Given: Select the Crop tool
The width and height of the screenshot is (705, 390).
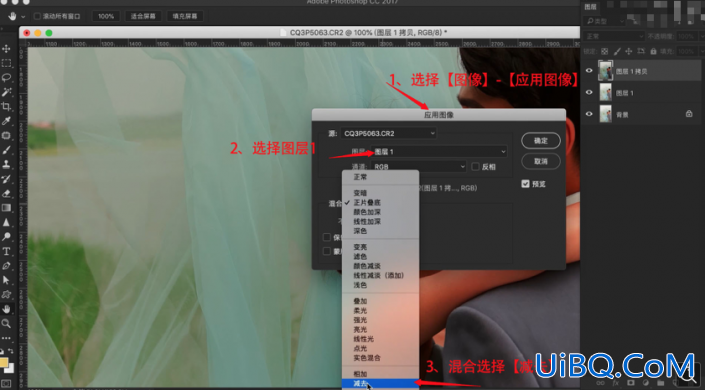Looking at the screenshot, I should click(6, 106).
